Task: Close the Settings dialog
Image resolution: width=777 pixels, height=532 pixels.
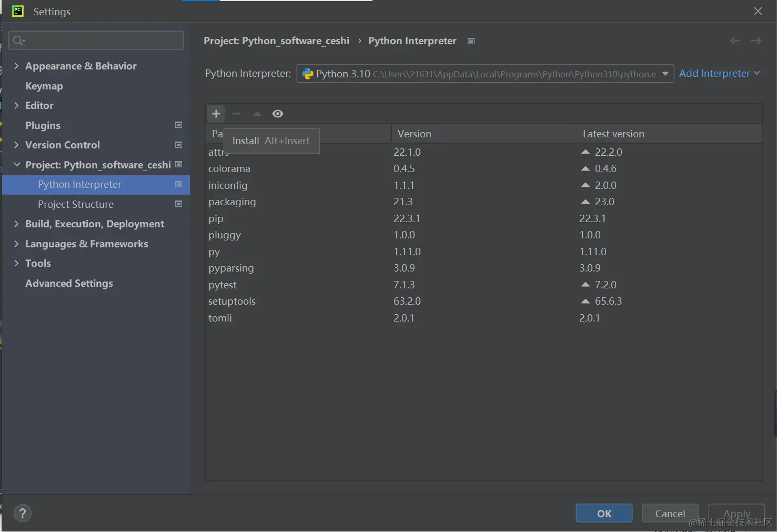Action: click(758, 11)
